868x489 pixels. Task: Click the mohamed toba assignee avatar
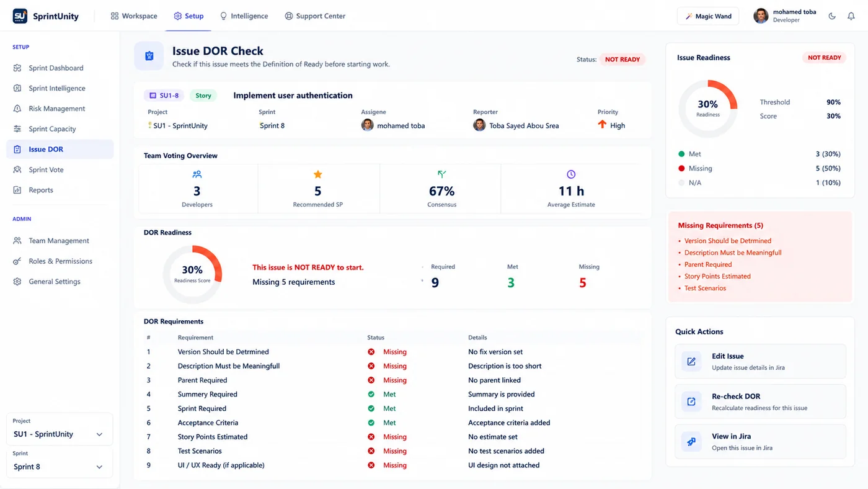tap(368, 125)
